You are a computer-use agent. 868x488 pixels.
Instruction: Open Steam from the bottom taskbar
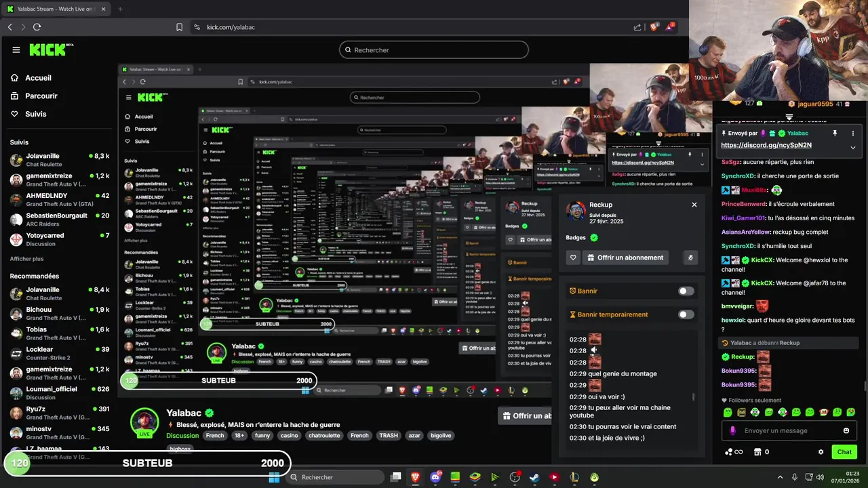point(534,477)
